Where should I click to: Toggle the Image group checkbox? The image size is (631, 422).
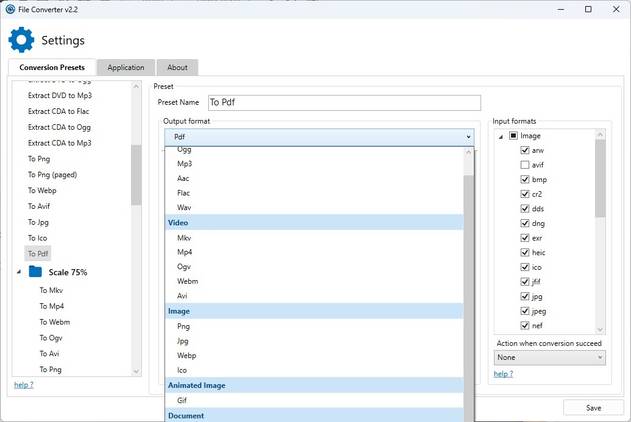(513, 135)
